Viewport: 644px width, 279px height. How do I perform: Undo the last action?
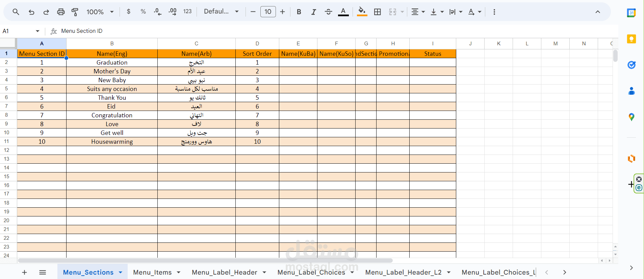pos(31,12)
